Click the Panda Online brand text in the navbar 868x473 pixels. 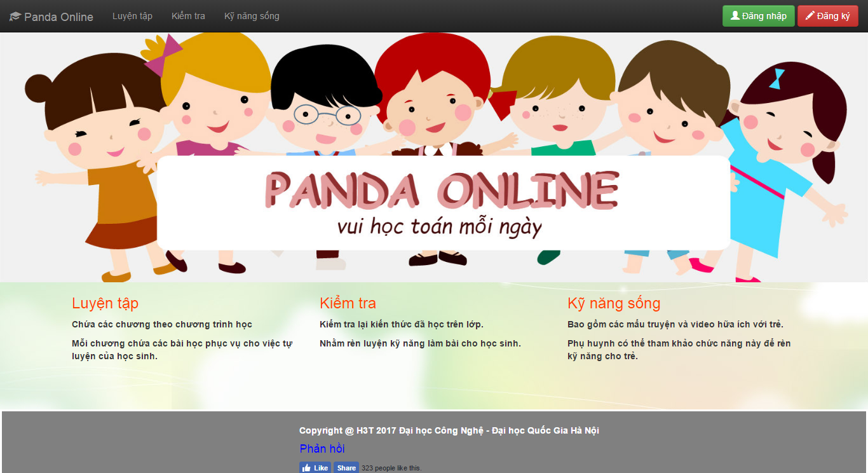point(58,17)
